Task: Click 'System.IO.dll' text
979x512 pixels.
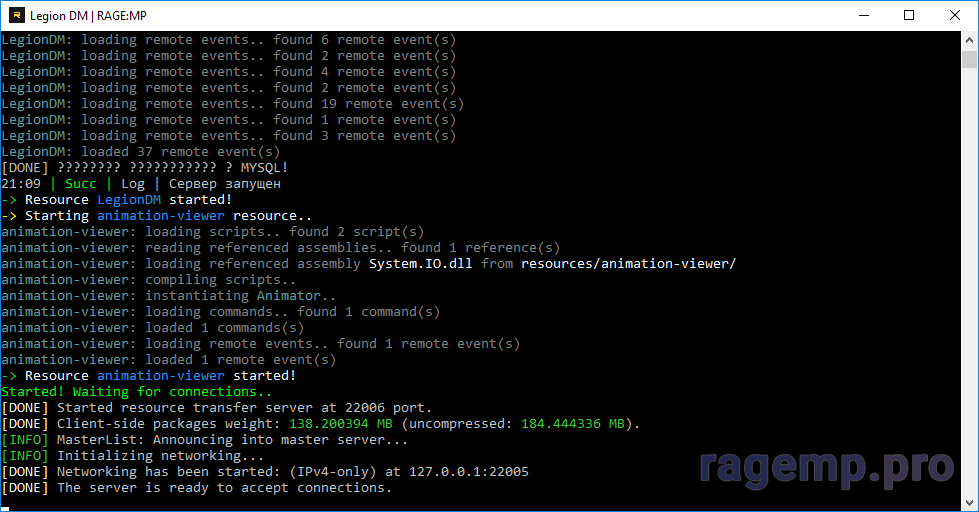Action: coord(420,263)
